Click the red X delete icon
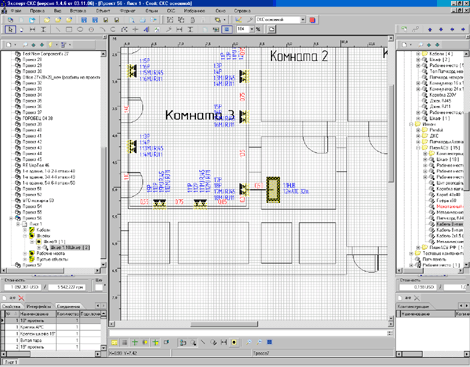The image size is (470, 367). 21,298
